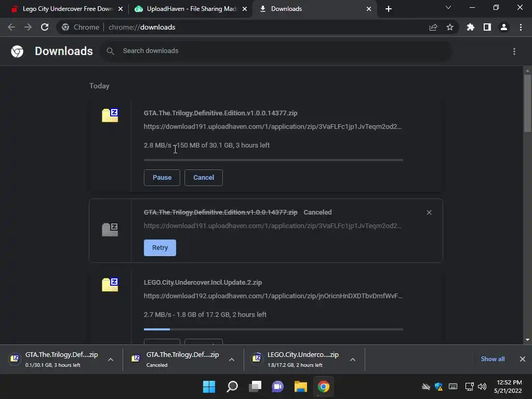
Task: Click the zip icon of LEGO City download
Action: (x=110, y=285)
